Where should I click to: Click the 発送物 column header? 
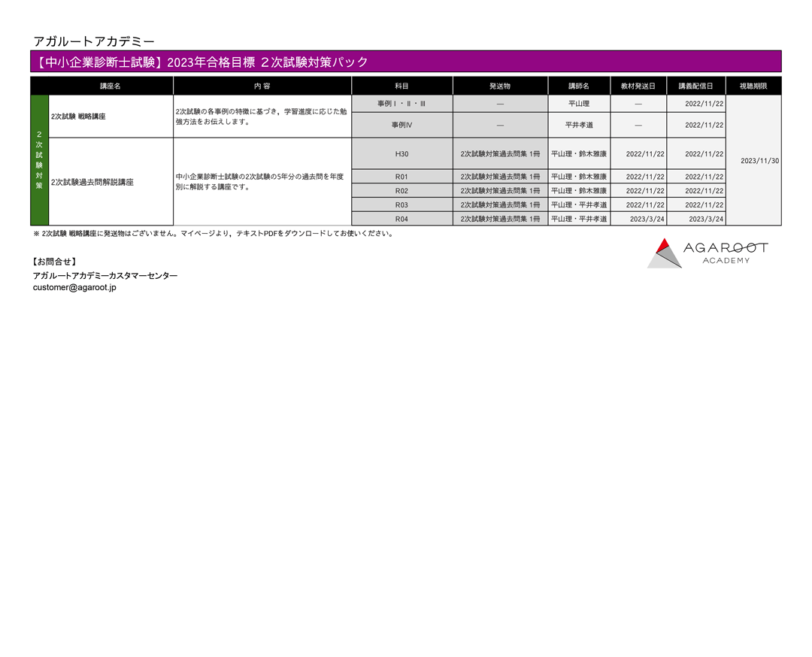pos(500,86)
